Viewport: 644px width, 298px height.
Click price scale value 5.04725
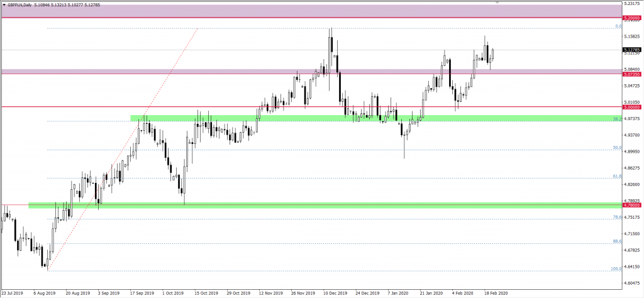[632, 86]
